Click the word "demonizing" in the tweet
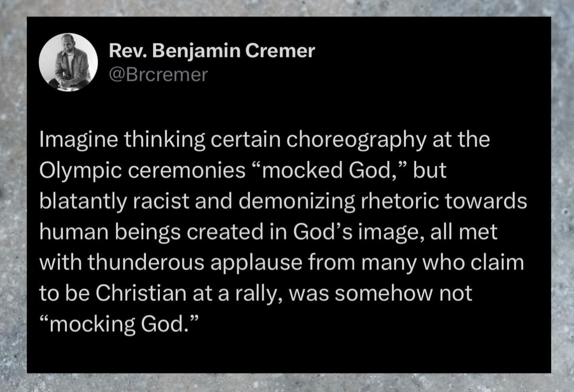This screenshot has width=574, height=392. point(297,202)
